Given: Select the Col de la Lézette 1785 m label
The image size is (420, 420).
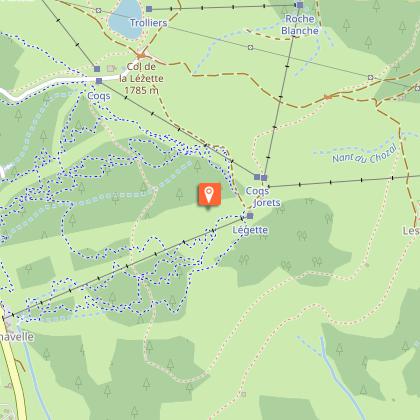Looking at the screenshot, I should 141,78.
